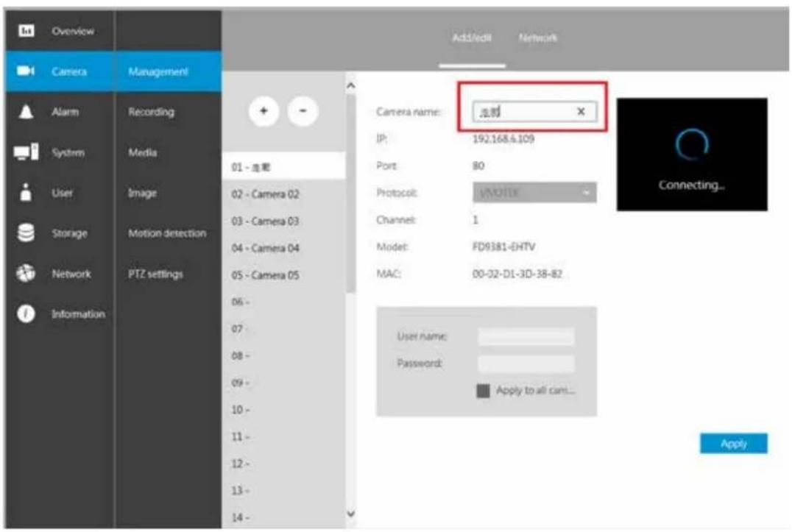
Task: Switch to the Network tab
Action: coord(537,38)
